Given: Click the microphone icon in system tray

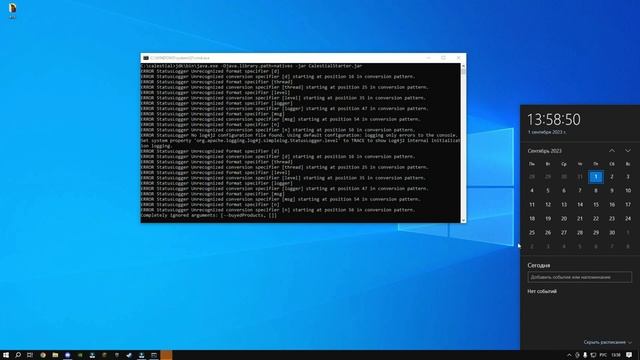Looking at the screenshot, I should 585,355.
